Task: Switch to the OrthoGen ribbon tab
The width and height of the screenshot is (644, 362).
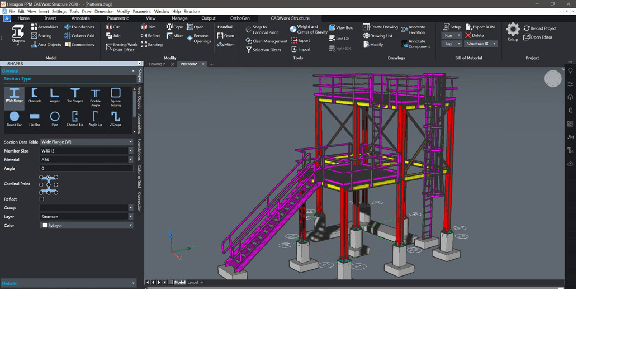Action: (240, 18)
